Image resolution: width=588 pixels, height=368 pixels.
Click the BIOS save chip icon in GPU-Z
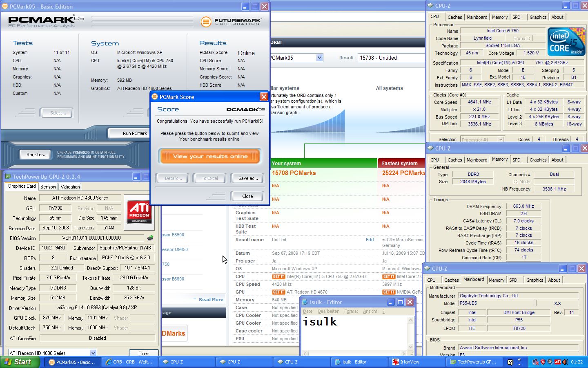(x=150, y=238)
